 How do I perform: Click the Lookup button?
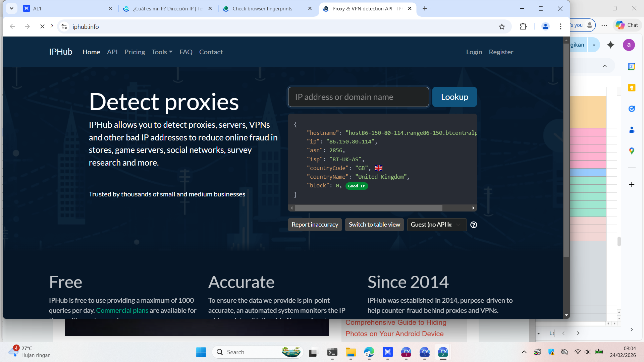click(454, 97)
